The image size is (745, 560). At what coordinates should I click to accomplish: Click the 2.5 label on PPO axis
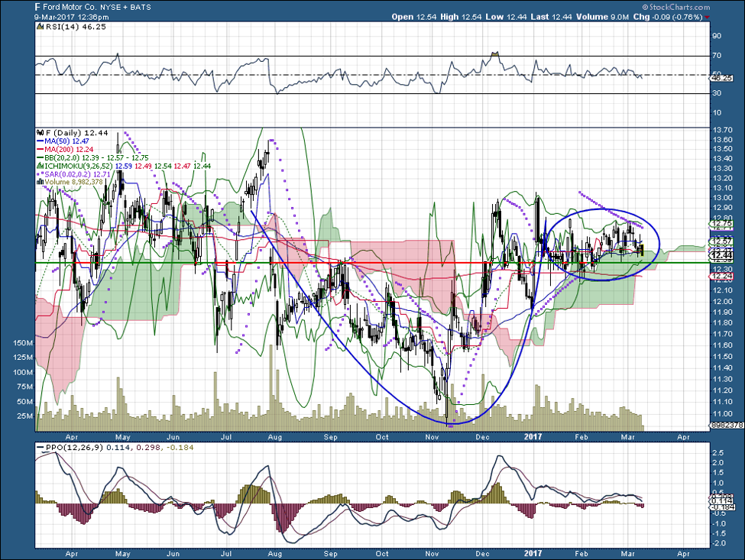(718, 452)
